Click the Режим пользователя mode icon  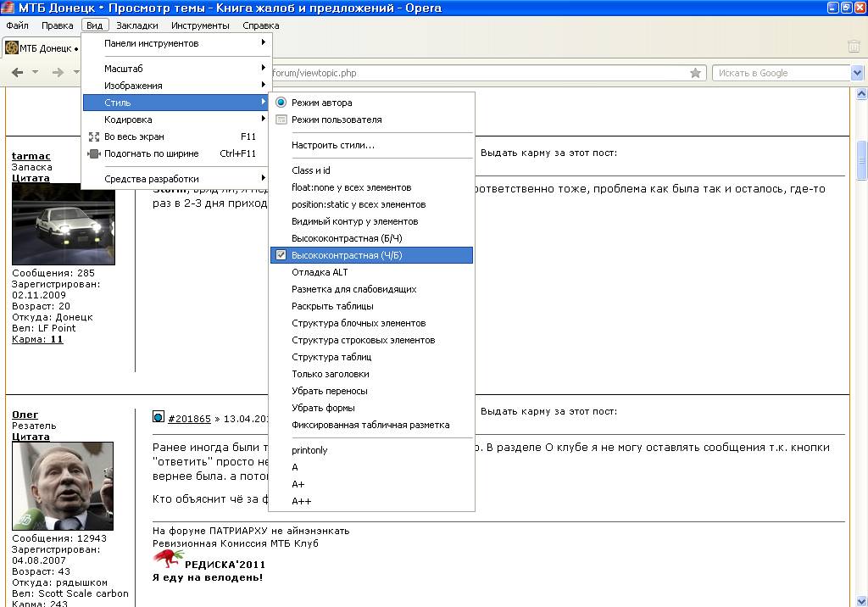pos(281,120)
